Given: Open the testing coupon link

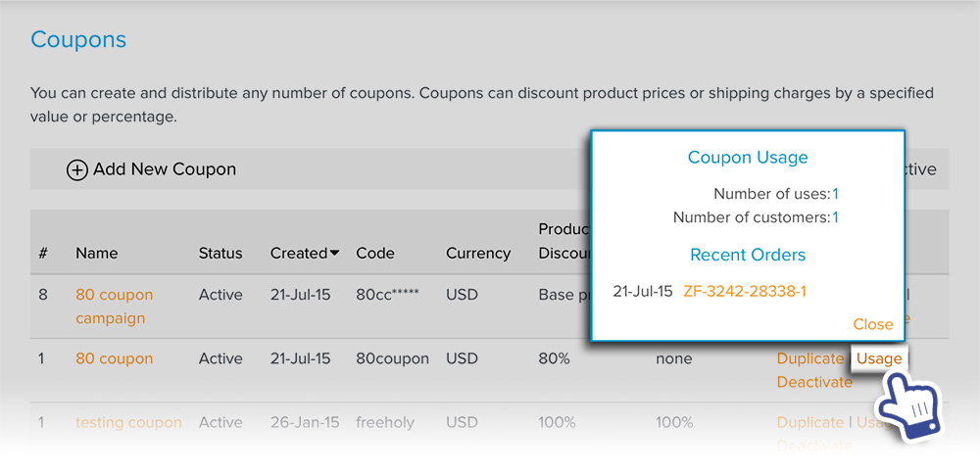Looking at the screenshot, I should point(128,422).
